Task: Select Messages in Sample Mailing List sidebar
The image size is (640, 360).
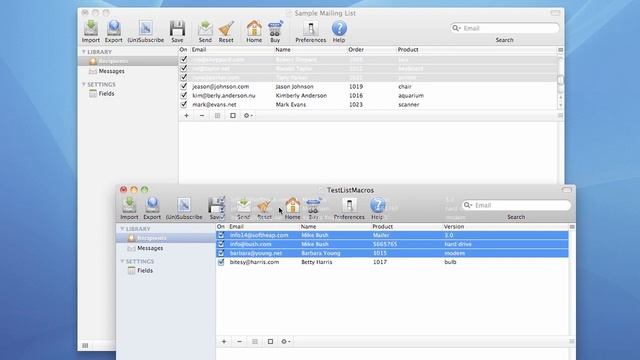Action: (111, 71)
